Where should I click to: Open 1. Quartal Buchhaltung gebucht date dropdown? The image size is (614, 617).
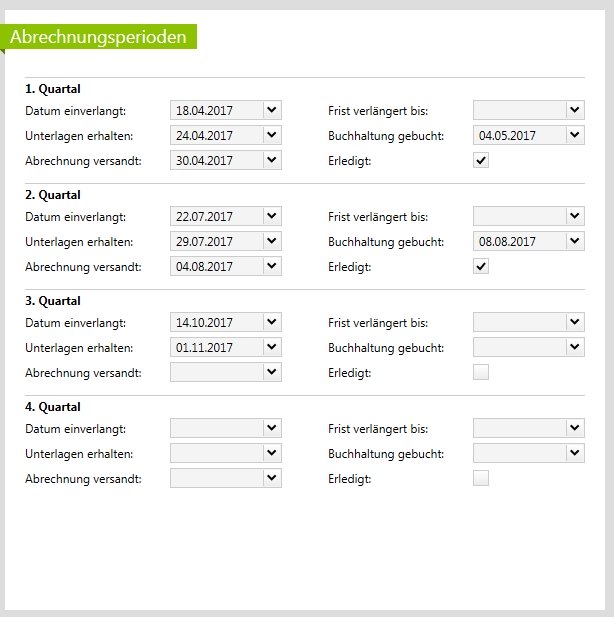click(x=575, y=135)
